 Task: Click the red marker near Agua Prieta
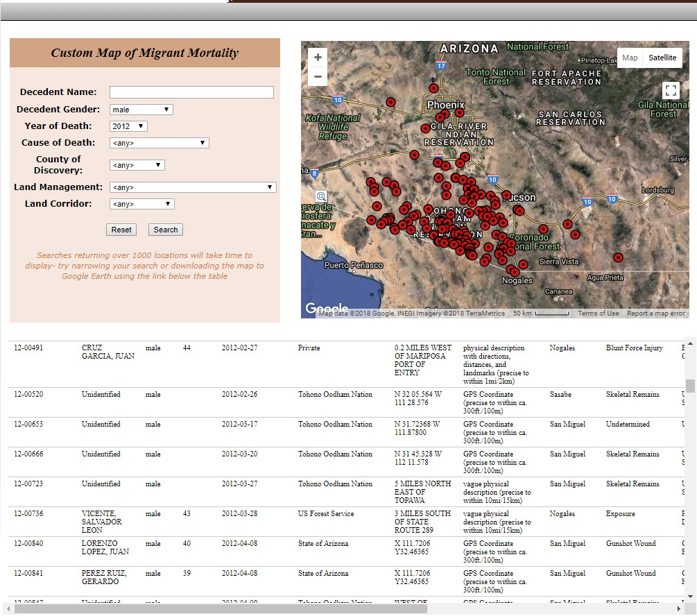point(618,257)
